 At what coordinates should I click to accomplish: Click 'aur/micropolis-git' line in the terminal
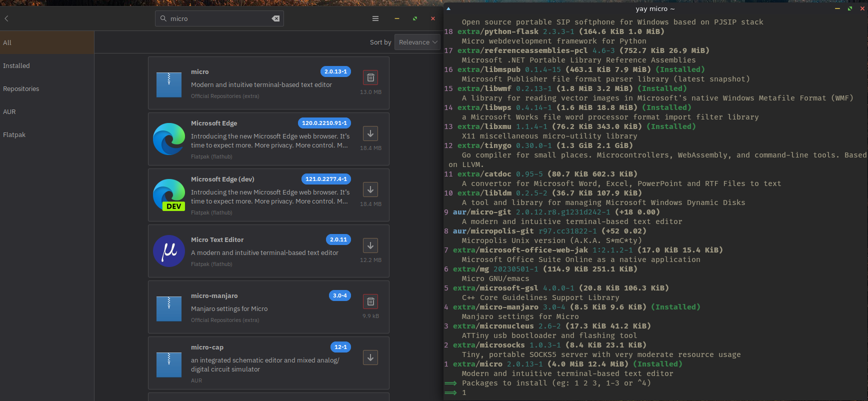pos(493,231)
